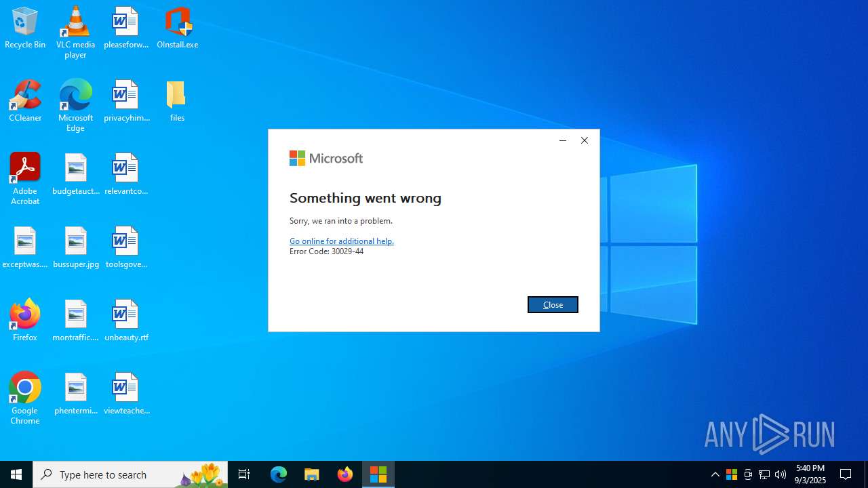Screen dimensions: 868x488
Task: Select the exceptwas... image file
Action: [25, 247]
